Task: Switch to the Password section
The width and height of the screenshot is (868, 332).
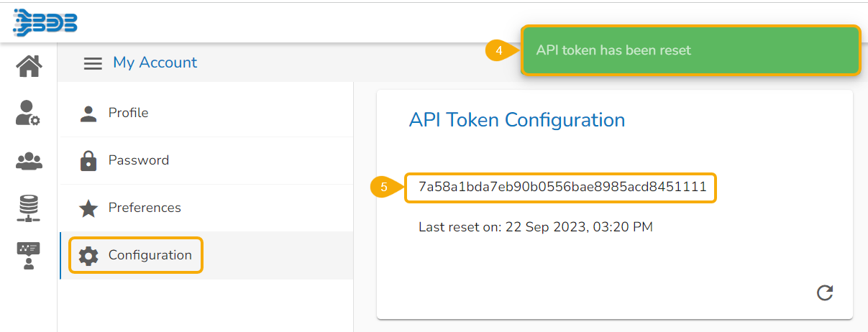Action: coord(138,160)
